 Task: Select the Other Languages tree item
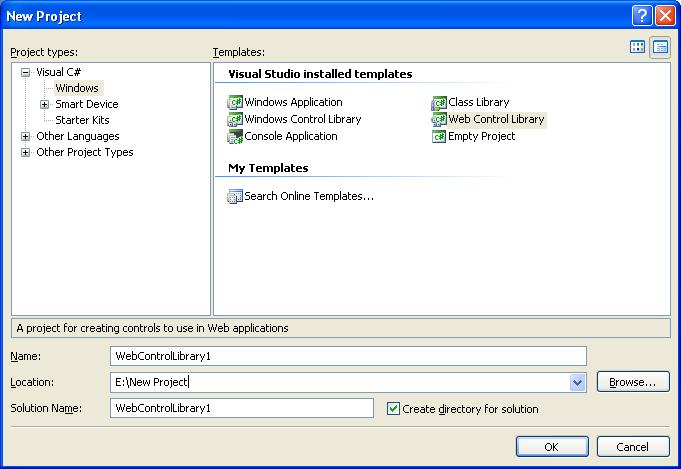tap(78, 136)
